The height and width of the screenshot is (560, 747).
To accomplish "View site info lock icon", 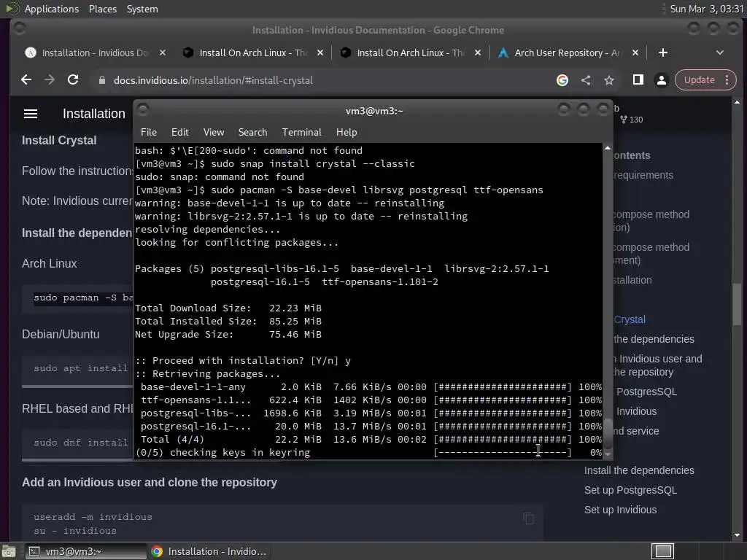I will pos(101,80).
